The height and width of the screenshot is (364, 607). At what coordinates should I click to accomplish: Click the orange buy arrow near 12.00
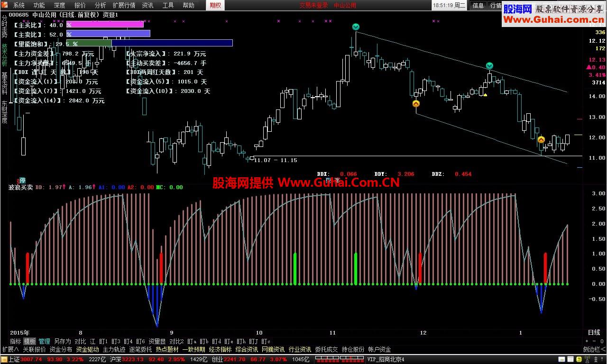click(541, 140)
